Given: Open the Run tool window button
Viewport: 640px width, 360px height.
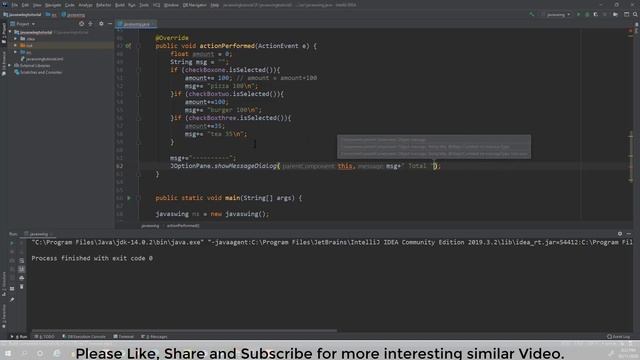Looking at the screenshot, I should click(19, 337).
